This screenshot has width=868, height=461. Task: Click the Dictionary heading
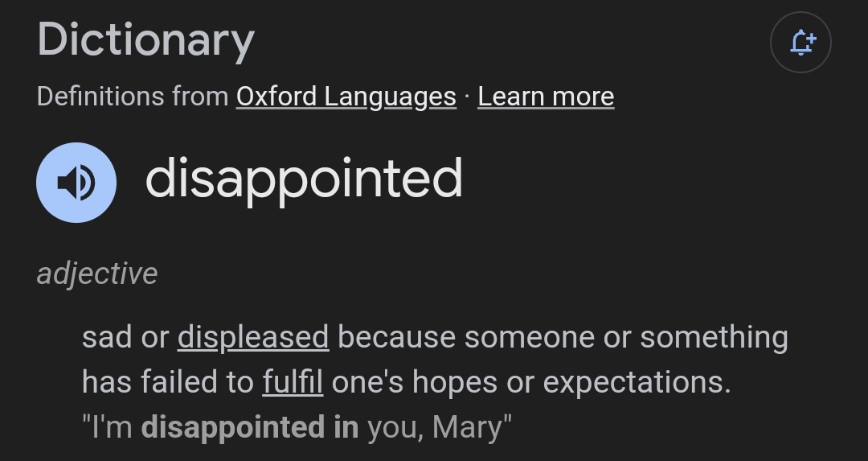pyautogui.click(x=145, y=40)
